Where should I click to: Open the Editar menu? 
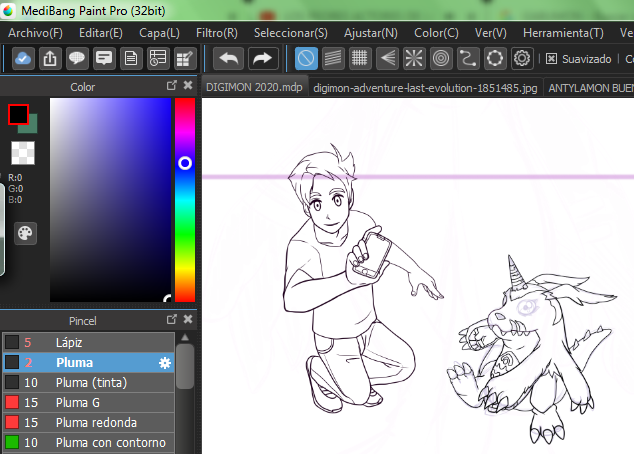(101, 33)
